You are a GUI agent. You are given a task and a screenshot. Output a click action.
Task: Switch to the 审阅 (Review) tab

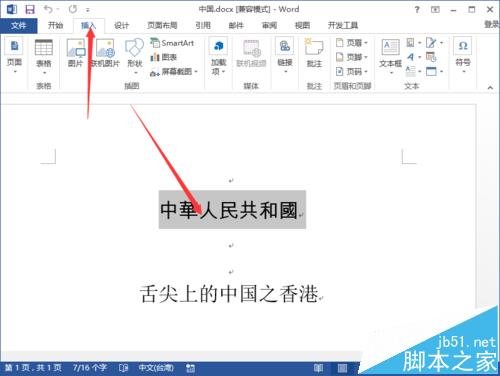pyautogui.click(x=269, y=25)
